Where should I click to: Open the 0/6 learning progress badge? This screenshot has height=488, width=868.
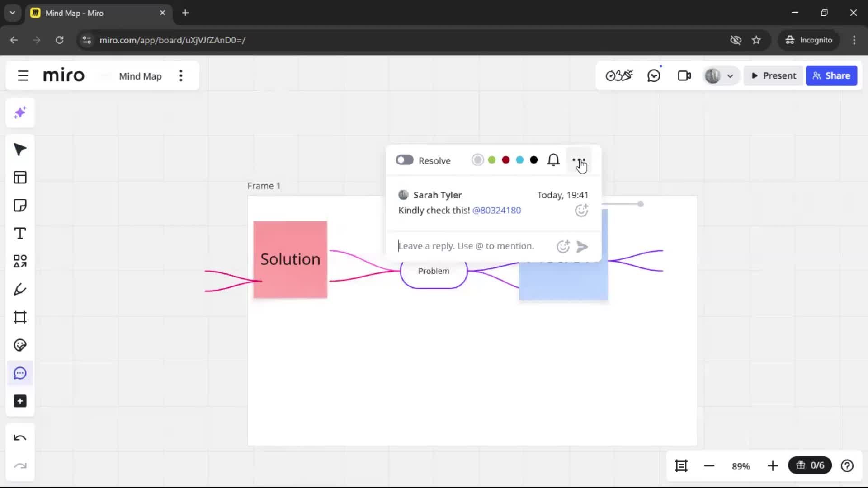coord(810,465)
